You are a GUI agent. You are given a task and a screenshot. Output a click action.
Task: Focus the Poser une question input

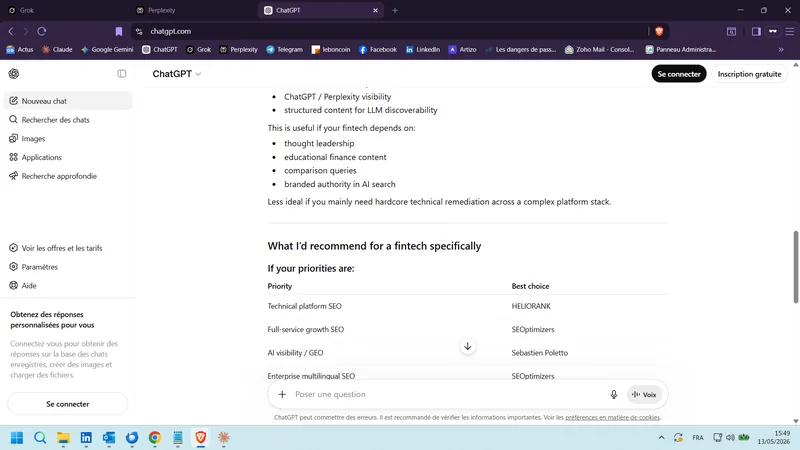click(447, 394)
